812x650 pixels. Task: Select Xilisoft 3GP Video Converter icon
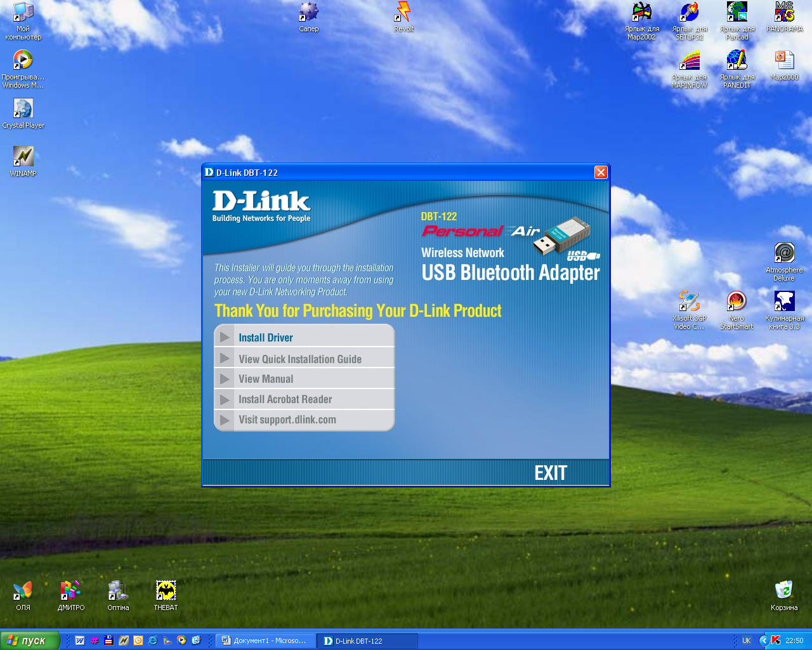coord(690,310)
